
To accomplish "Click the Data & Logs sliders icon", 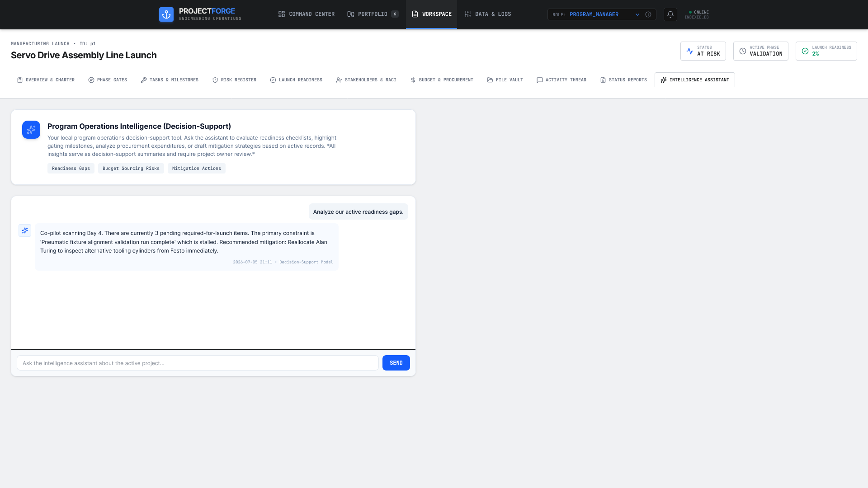I will pos(468,14).
